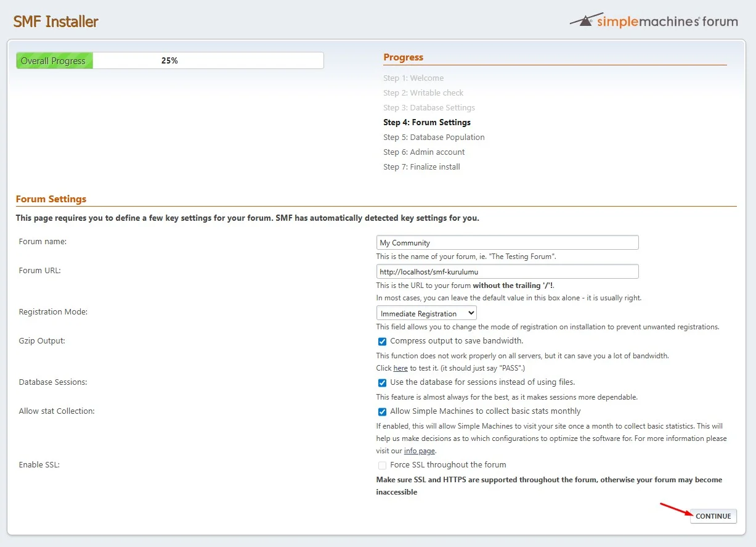756x547 pixels.
Task: Click the Forum URL input field
Action: click(507, 271)
